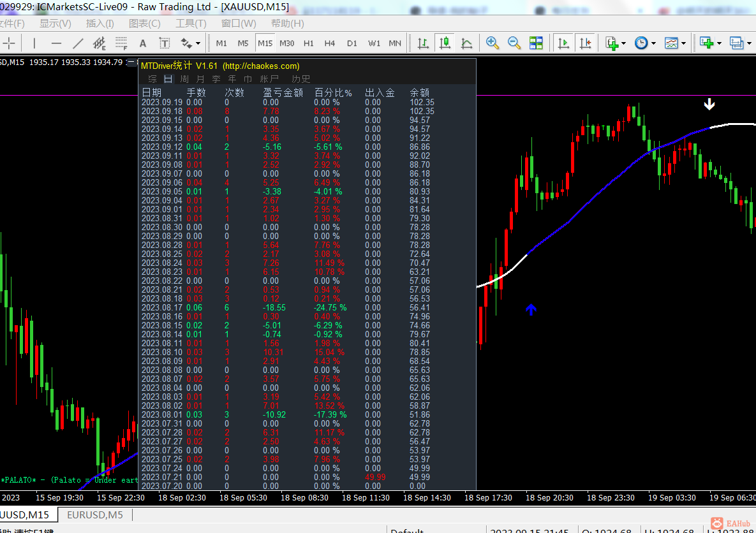This screenshot has width=756, height=533.
Task: Select the text label tool
Action: [165, 43]
